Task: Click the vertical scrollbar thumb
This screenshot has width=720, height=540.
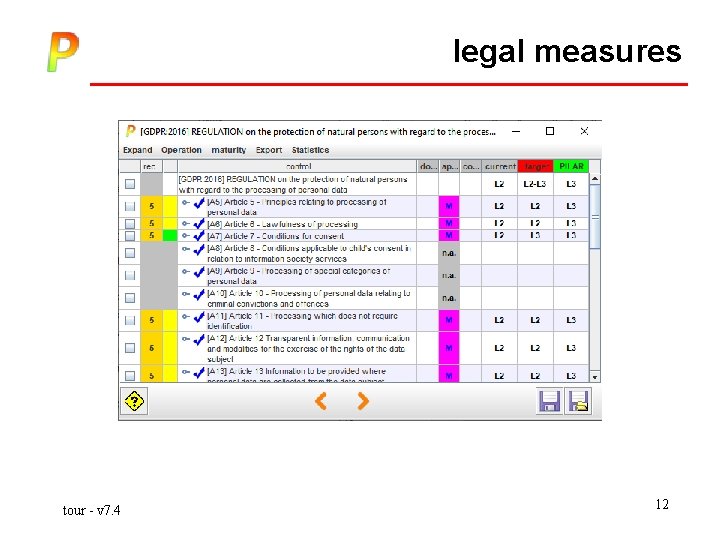Action: (x=595, y=217)
